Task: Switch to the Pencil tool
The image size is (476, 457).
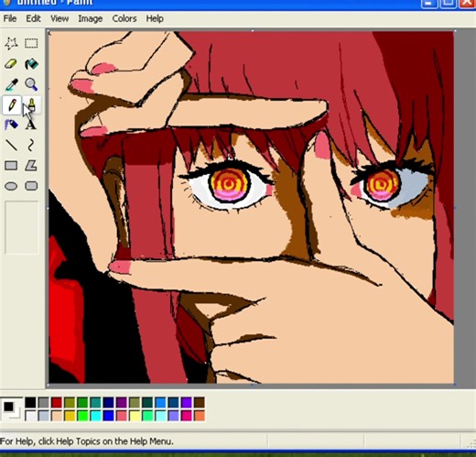Action: (11, 104)
